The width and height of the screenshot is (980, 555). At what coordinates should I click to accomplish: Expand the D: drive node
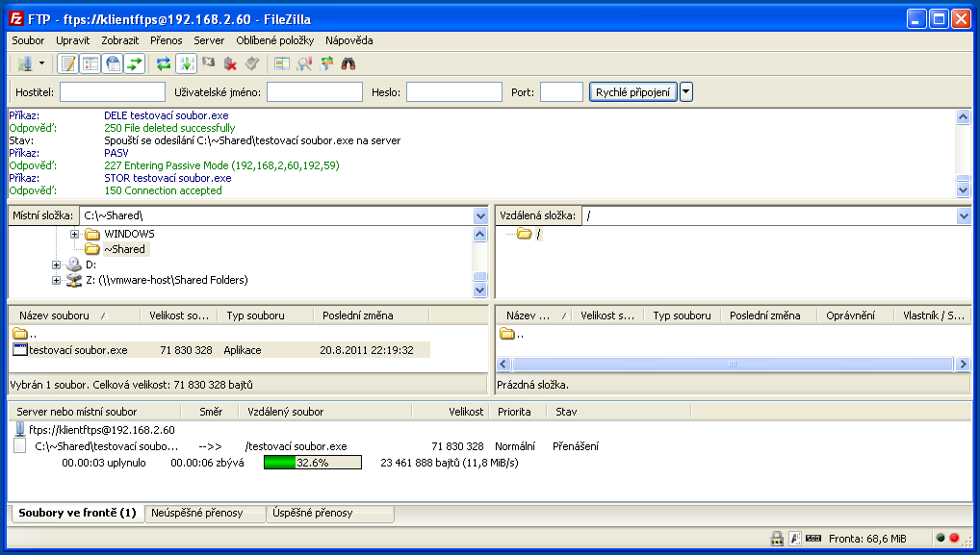click(56, 265)
